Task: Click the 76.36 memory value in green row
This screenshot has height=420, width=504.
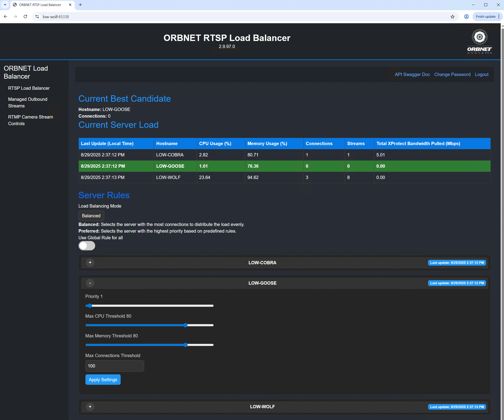Action: pyautogui.click(x=253, y=166)
